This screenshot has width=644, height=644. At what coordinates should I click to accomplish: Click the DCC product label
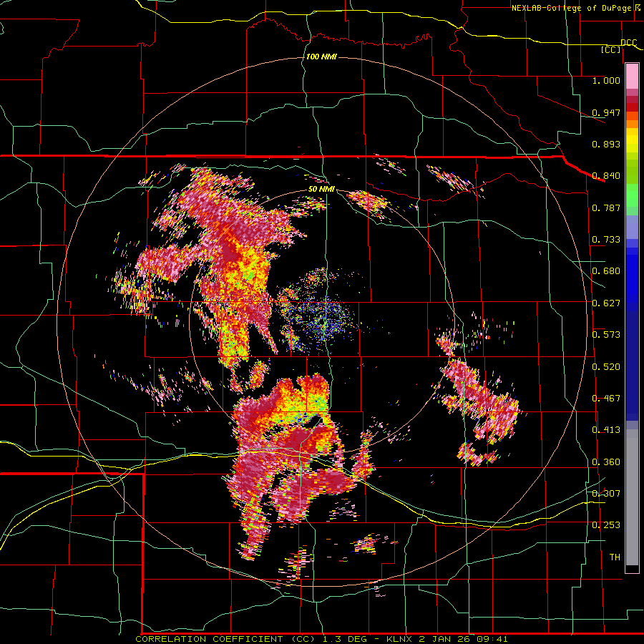[x=628, y=43]
